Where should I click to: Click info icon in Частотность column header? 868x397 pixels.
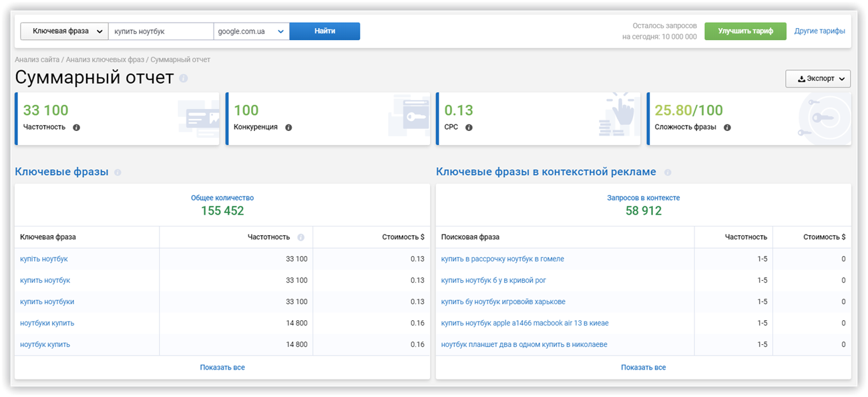(x=300, y=237)
